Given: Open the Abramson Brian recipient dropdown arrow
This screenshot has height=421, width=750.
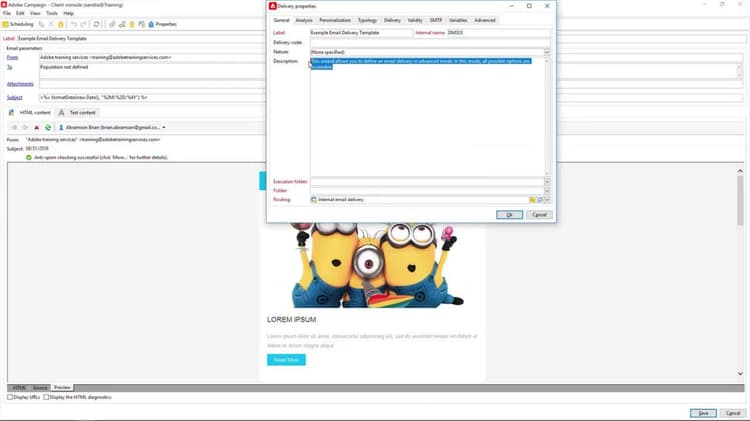Looking at the screenshot, I should (164, 128).
